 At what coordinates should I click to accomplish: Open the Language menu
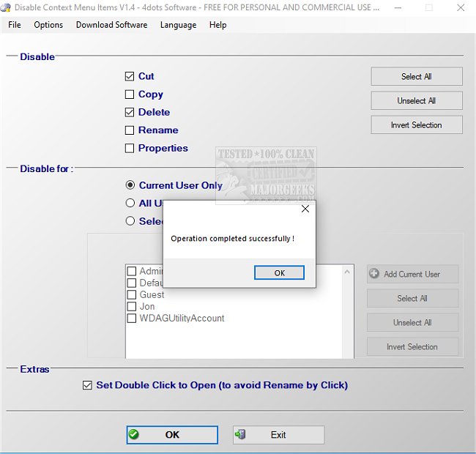(178, 25)
